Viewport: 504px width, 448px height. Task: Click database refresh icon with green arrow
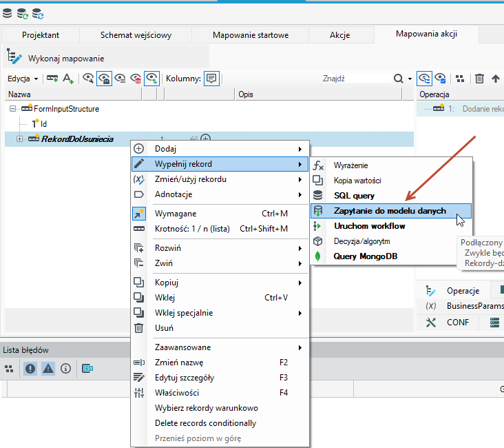click(x=23, y=14)
